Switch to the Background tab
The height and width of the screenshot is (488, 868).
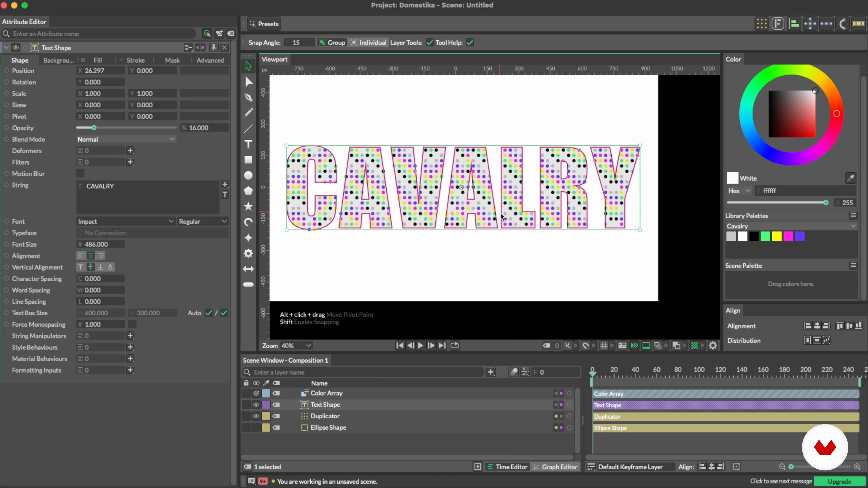tap(58, 60)
